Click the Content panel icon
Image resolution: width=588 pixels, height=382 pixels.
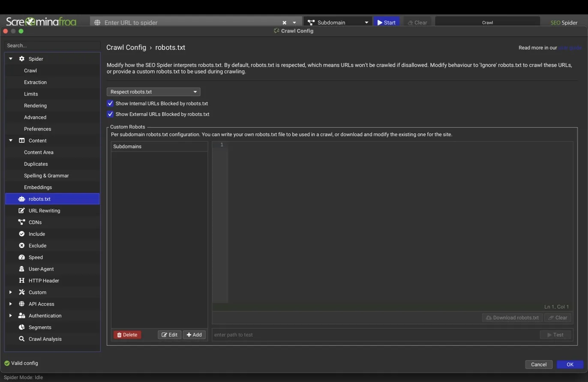tap(21, 141)
